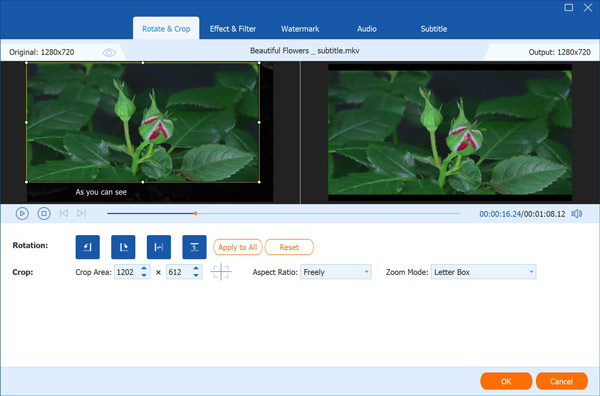600x396 pixels.
Task: Increase crop area width value
Action: 144,269
